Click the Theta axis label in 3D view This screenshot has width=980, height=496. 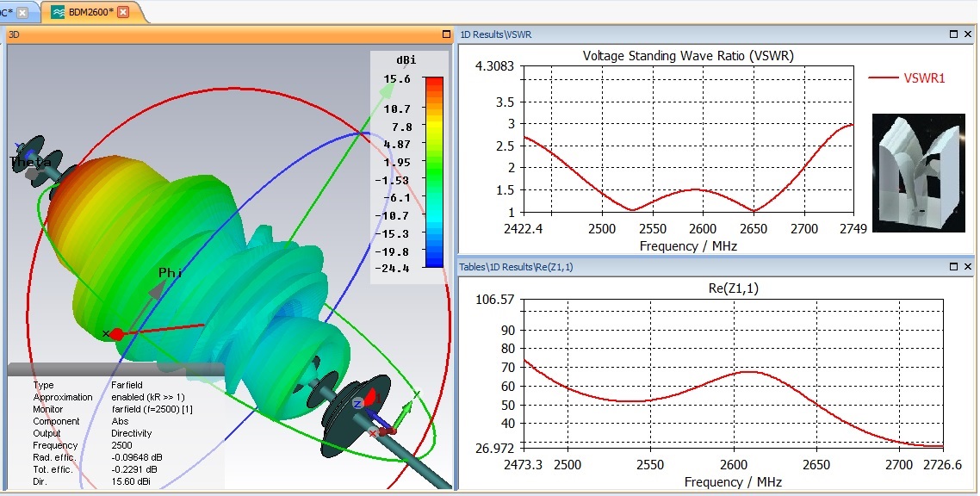(31, 163)
